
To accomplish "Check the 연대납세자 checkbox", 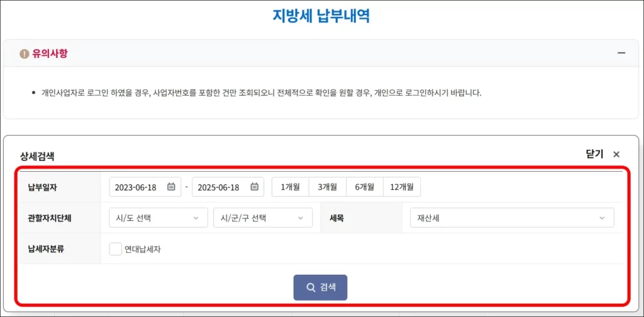I will click(x=116, y=249).
